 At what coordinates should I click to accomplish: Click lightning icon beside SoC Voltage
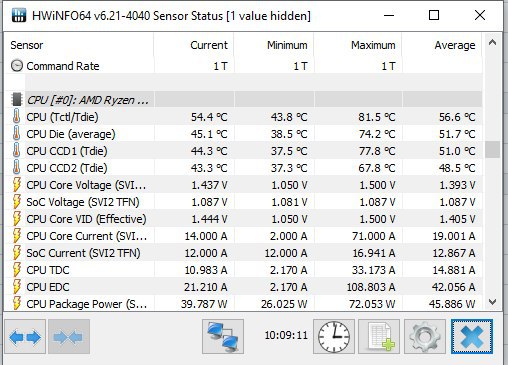[17, 202]
